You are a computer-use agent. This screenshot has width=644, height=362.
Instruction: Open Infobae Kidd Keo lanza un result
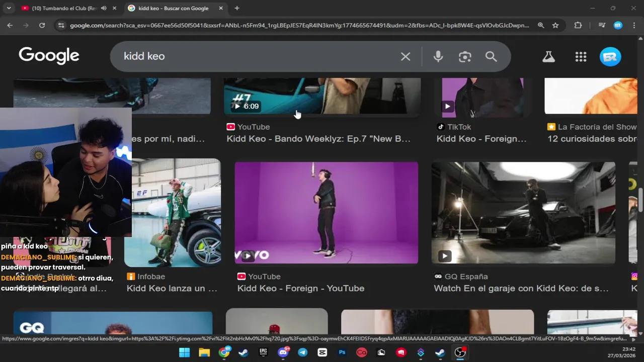click(172, 288)
